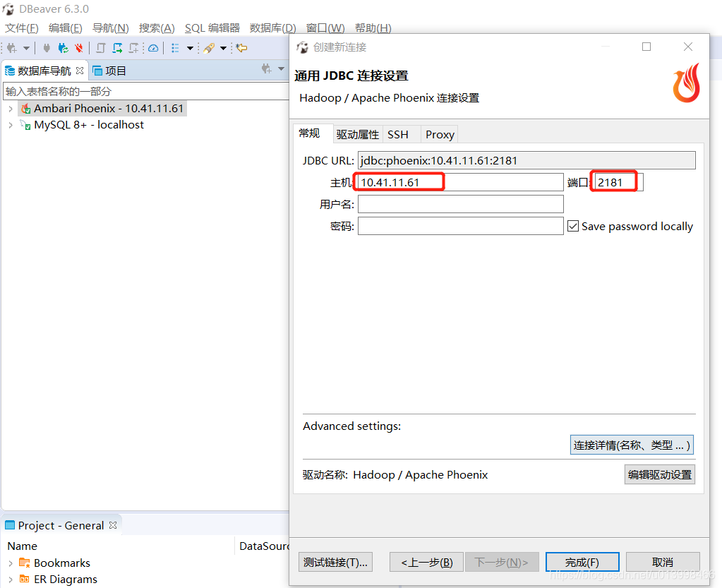
Task: Open the 文件(F) menu
Action: pos(22,28)
